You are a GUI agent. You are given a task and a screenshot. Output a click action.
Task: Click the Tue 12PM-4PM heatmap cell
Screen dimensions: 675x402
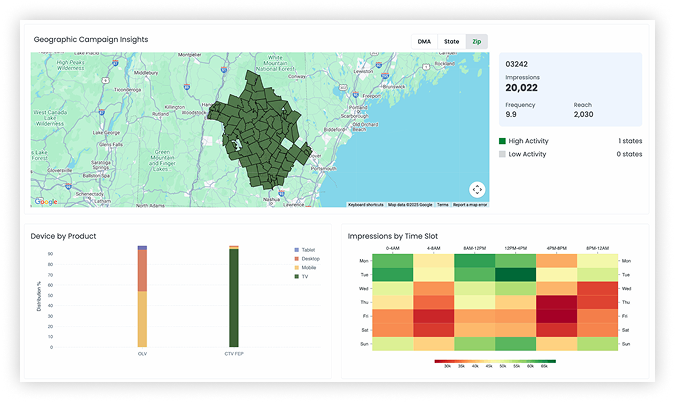click(515, 275)
